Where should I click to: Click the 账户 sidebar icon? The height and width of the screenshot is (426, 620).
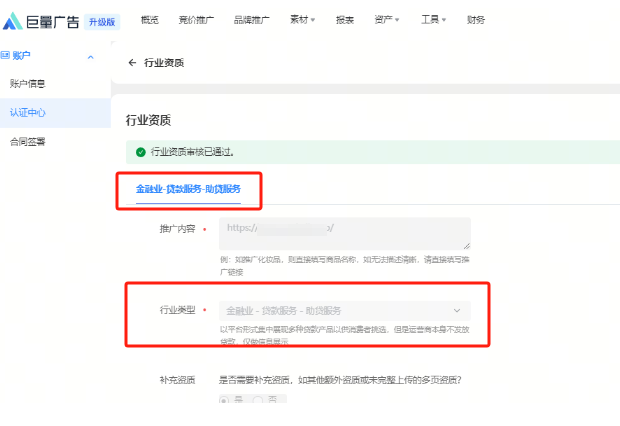(x=5, y=55)
